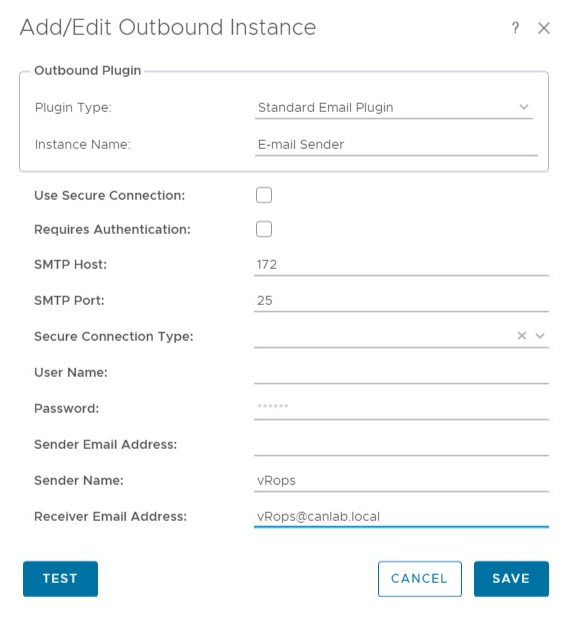Tick the Requires Authentication checkbox

(264, 229)
